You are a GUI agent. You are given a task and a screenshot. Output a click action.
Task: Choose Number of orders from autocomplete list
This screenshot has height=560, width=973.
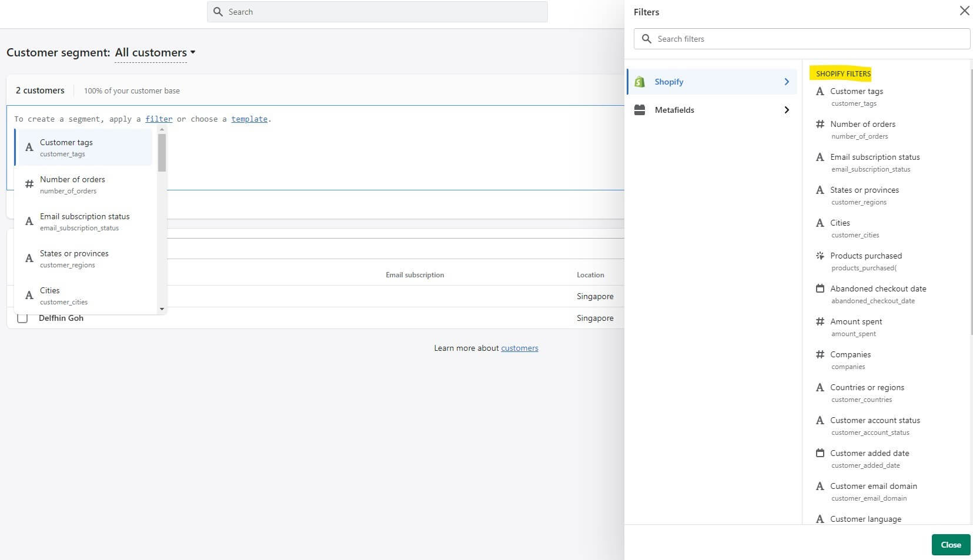[x=83, y=185]
